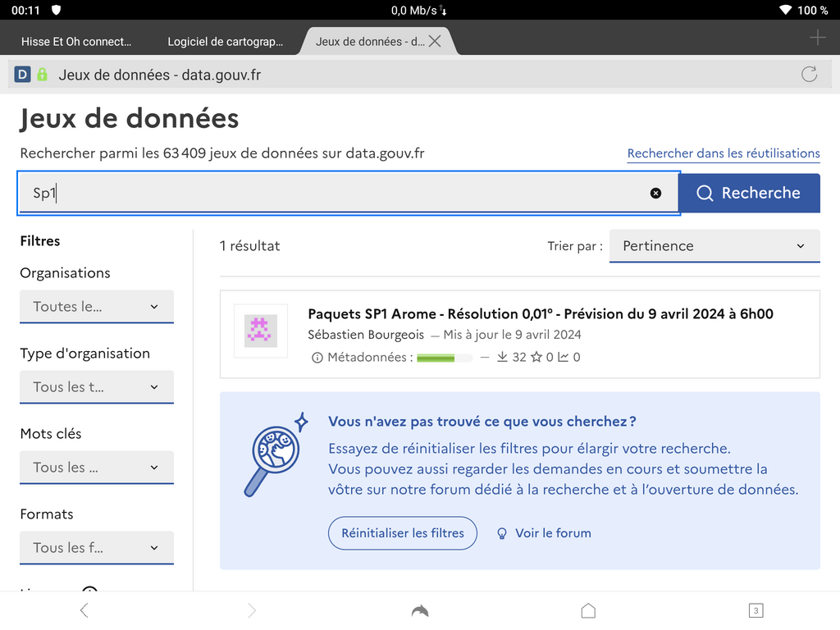Tap the shield icon in status bar
This screenshot has width=840, height=630.
coord(56,10)
